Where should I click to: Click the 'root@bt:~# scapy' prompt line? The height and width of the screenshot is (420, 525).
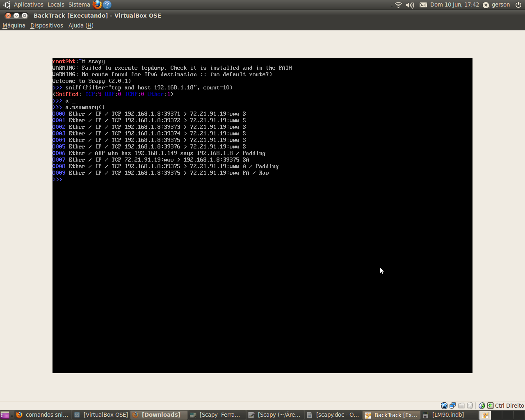79,62
